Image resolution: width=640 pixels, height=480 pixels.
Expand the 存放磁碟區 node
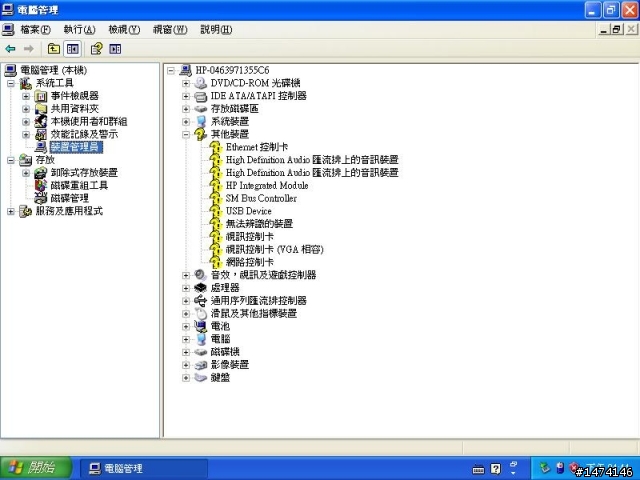pyautogui.click(x=186, y=109)
